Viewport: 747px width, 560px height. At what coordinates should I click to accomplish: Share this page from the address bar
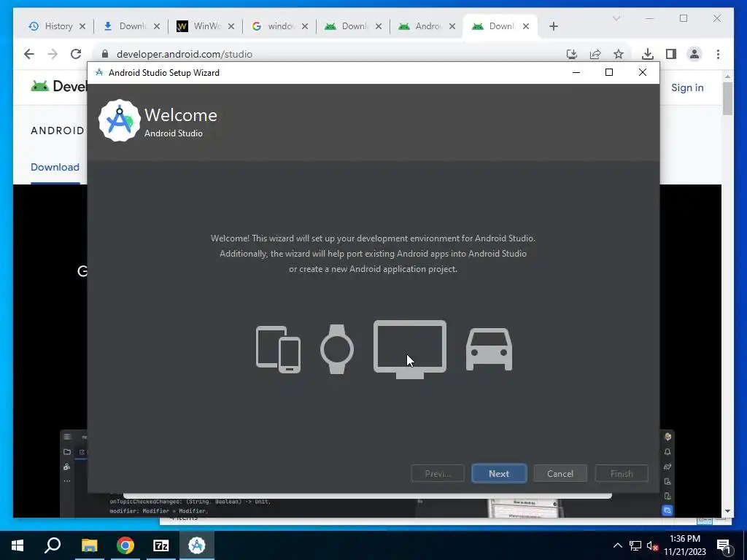pos(595,54)
